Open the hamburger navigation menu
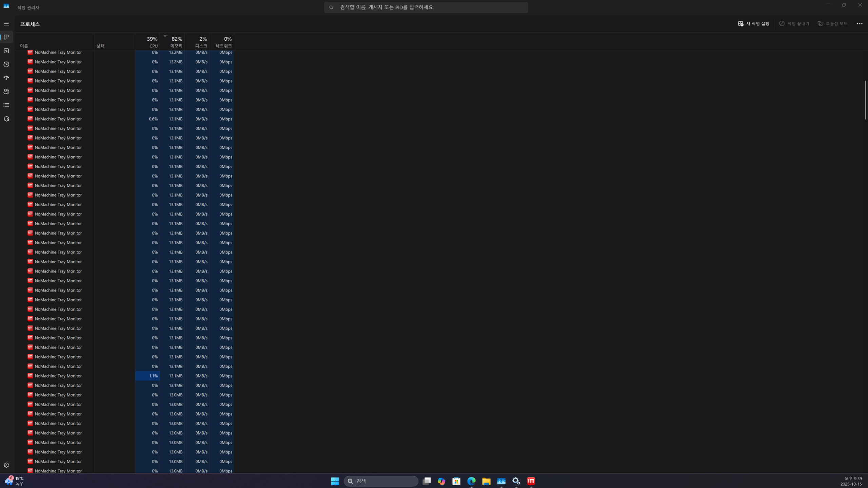The height and width of the screenshot is (488, 868). coord(6,24)
